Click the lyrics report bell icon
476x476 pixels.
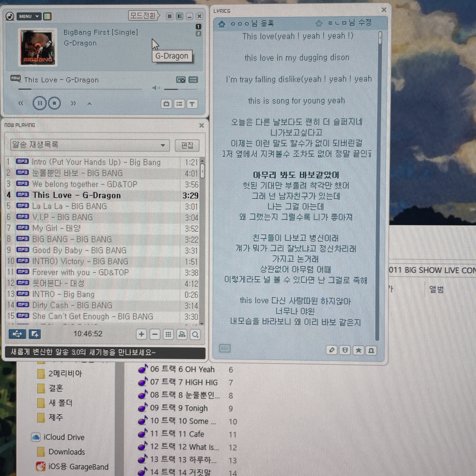click(371, 350)
